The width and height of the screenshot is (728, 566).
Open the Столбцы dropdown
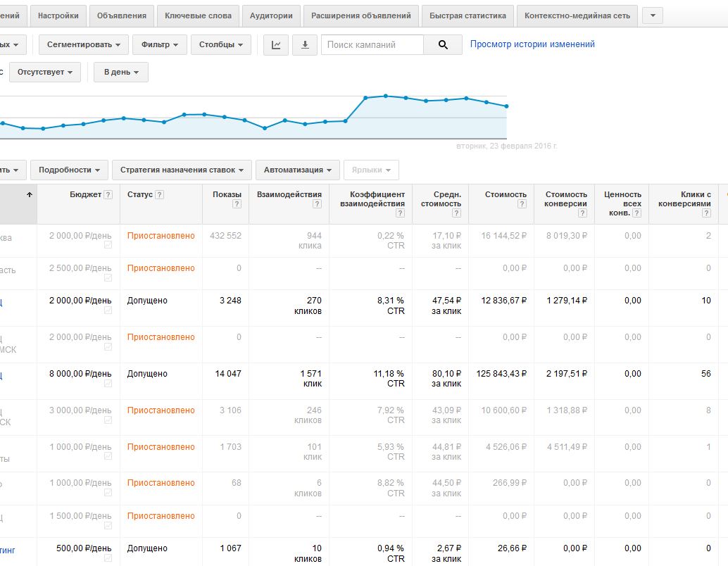point(220,45)
